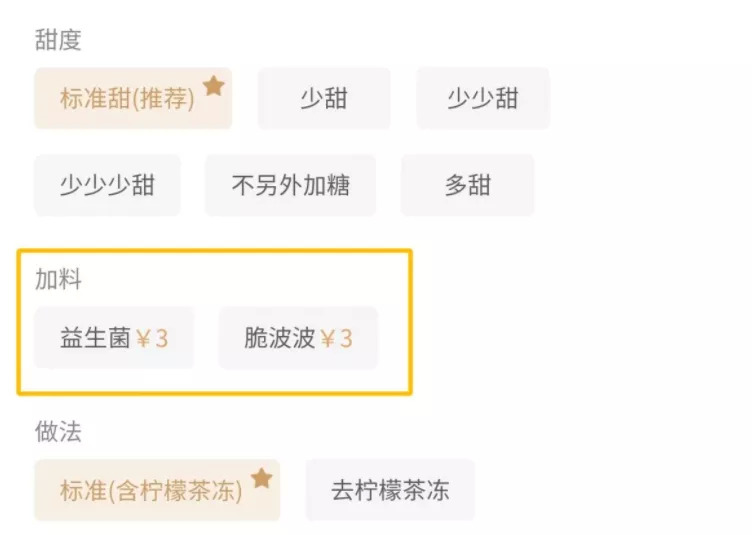Viewport: 752px width, 535px height.
Task: Click the 加料 section heading
Action: tap(58, 279)
